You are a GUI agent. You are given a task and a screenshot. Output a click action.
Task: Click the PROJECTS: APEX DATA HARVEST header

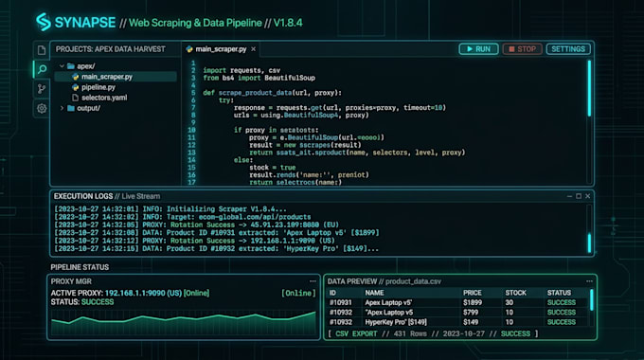click(x=111, y=49)
